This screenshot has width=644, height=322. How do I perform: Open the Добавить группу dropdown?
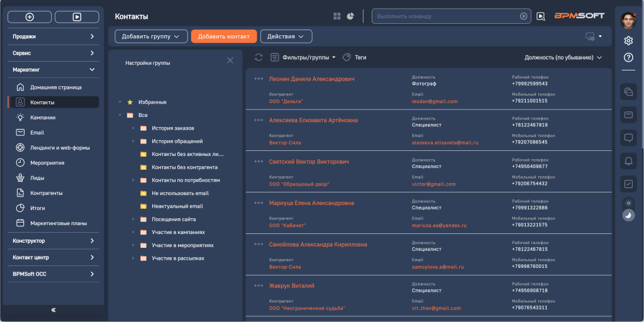151,36
